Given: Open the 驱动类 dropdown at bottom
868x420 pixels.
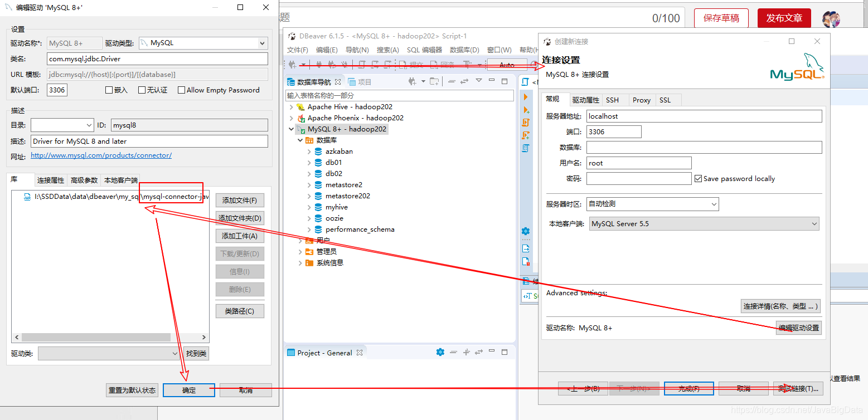Looking at the screenshot, I should click(x=109, y=353).
